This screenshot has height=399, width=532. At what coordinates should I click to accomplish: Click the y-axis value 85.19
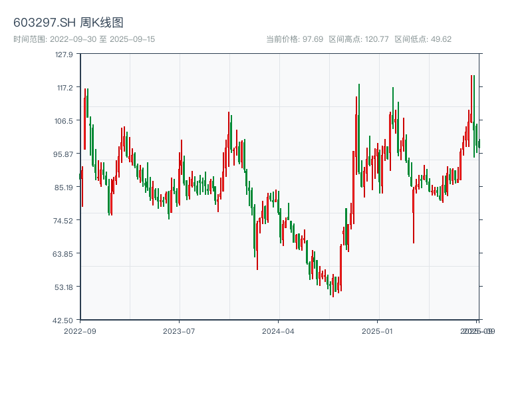[x=64, y=188]
